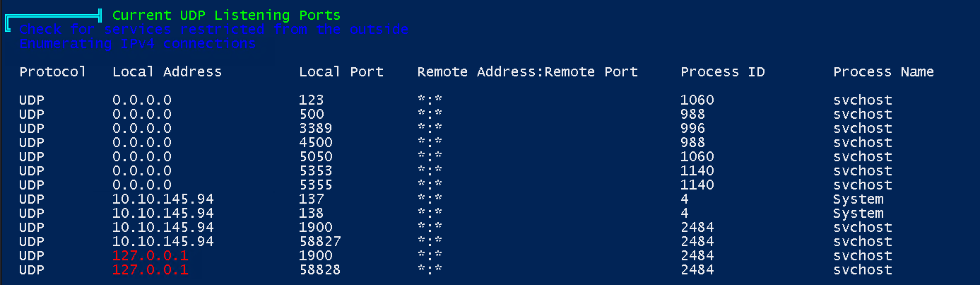Select the port 3389 entry
The height and width of the screenshot is (285, 980).
coord(316,128)
